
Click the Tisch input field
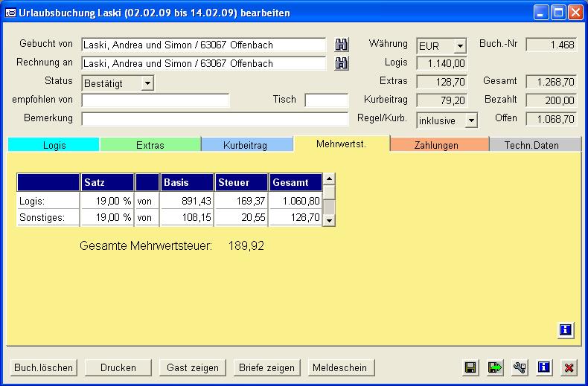(327, 100)
